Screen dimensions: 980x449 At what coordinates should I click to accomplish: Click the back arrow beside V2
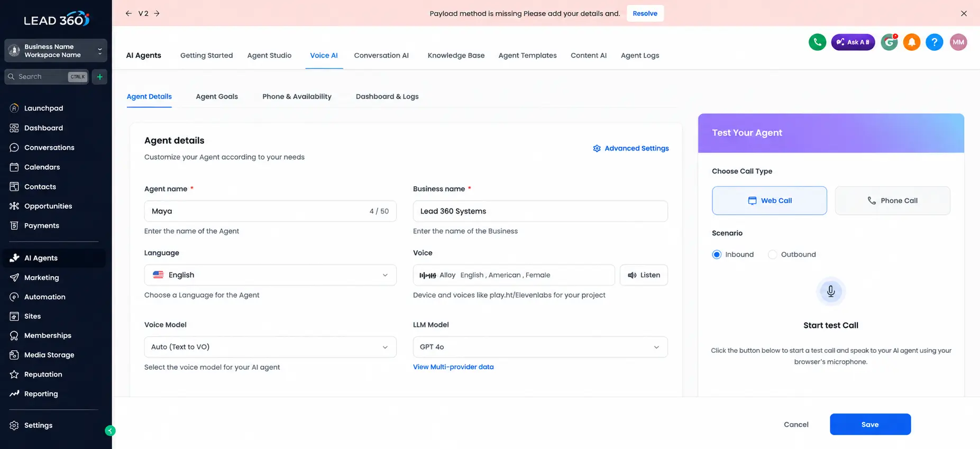(129, 13)
